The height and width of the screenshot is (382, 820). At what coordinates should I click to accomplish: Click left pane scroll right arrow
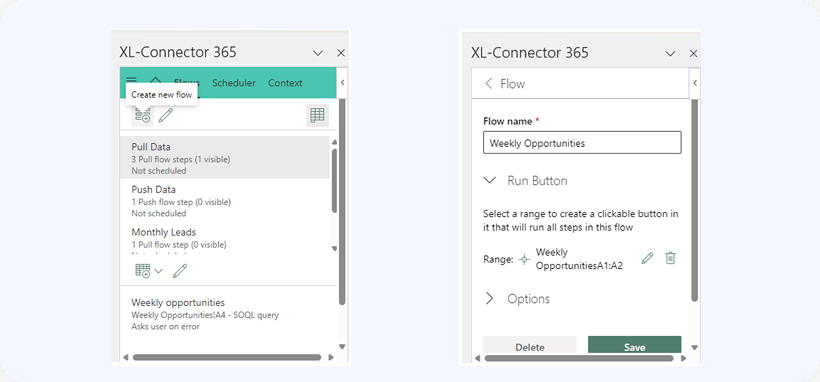331,357
